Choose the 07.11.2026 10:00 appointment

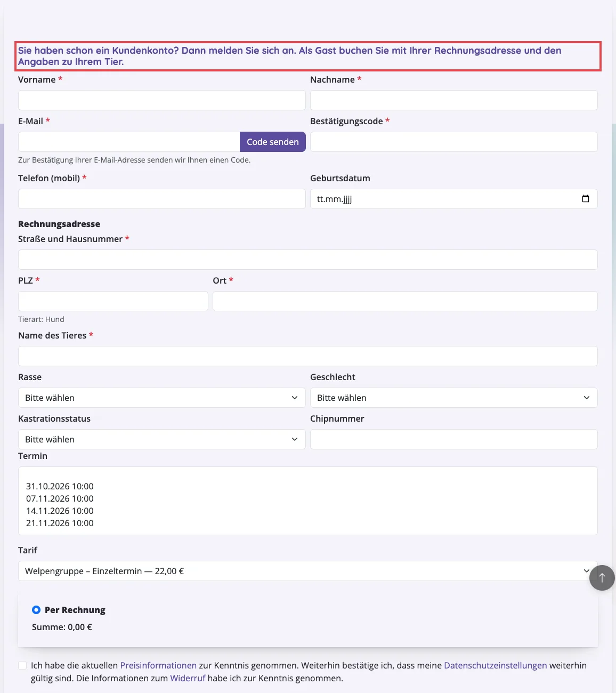coord(60,498)
